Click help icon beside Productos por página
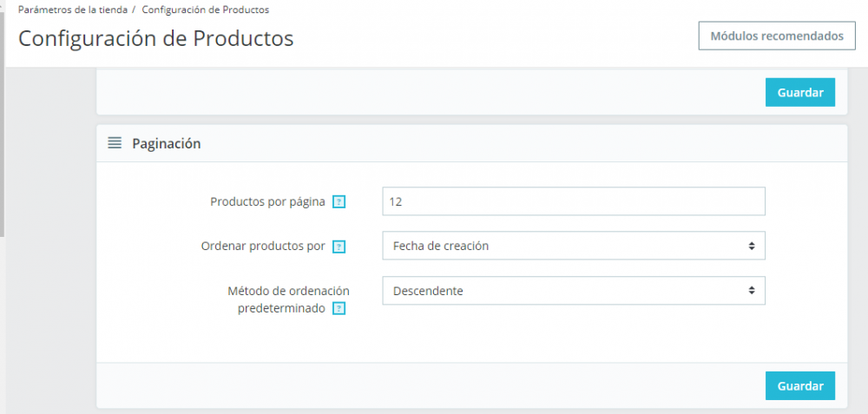 point(339,201)
